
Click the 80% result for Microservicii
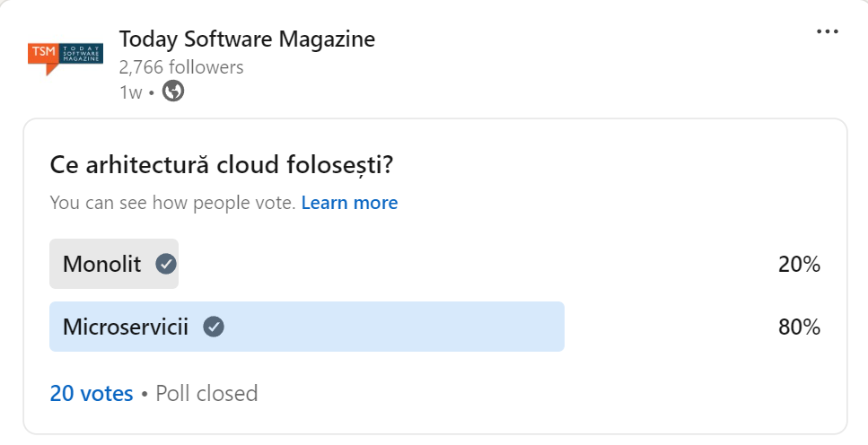tap(799, 327)
